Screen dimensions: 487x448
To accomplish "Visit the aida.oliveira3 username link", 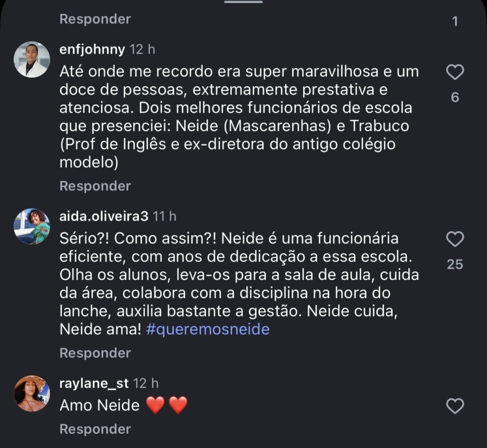I will coord(104,216).
